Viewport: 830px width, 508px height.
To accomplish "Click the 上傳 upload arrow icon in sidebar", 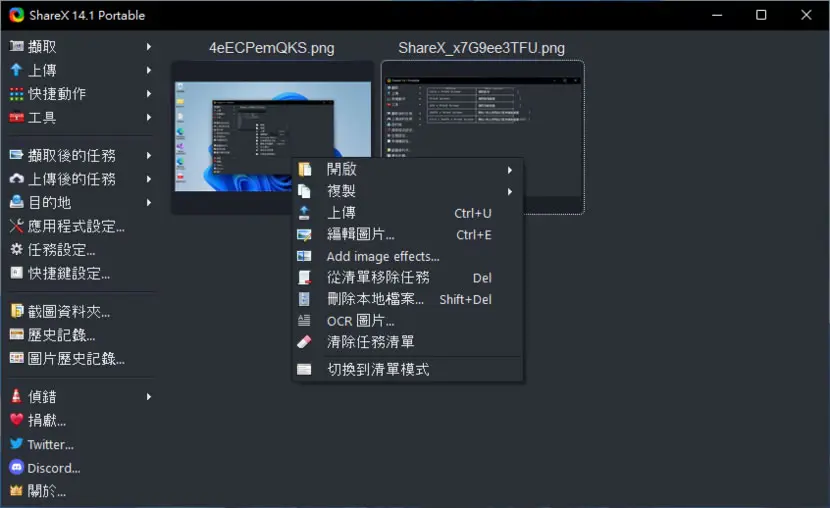I will pos(16,70).
